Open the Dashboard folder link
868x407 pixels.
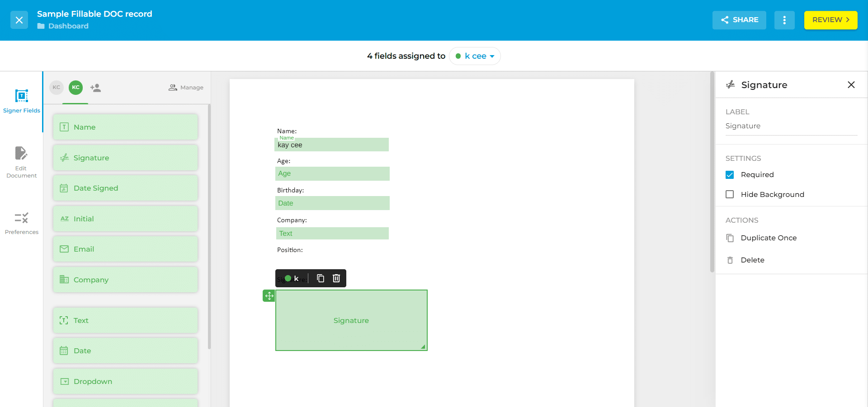coord(63,26)
